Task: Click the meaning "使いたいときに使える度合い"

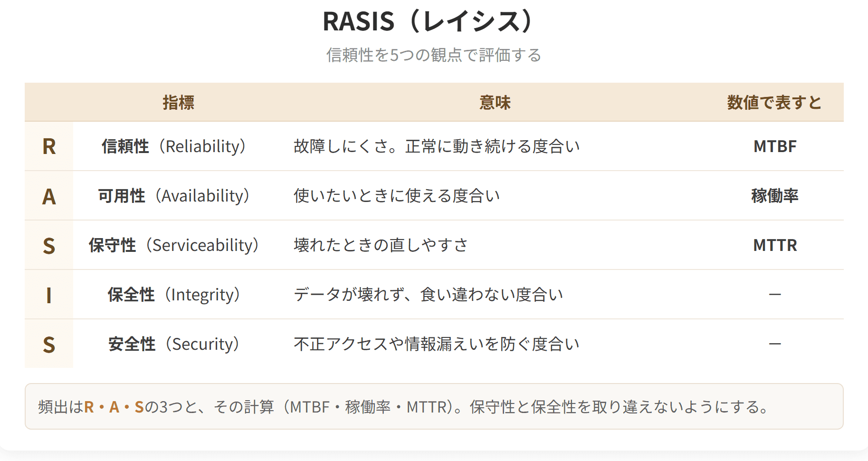Action: [x=397, y=196]
